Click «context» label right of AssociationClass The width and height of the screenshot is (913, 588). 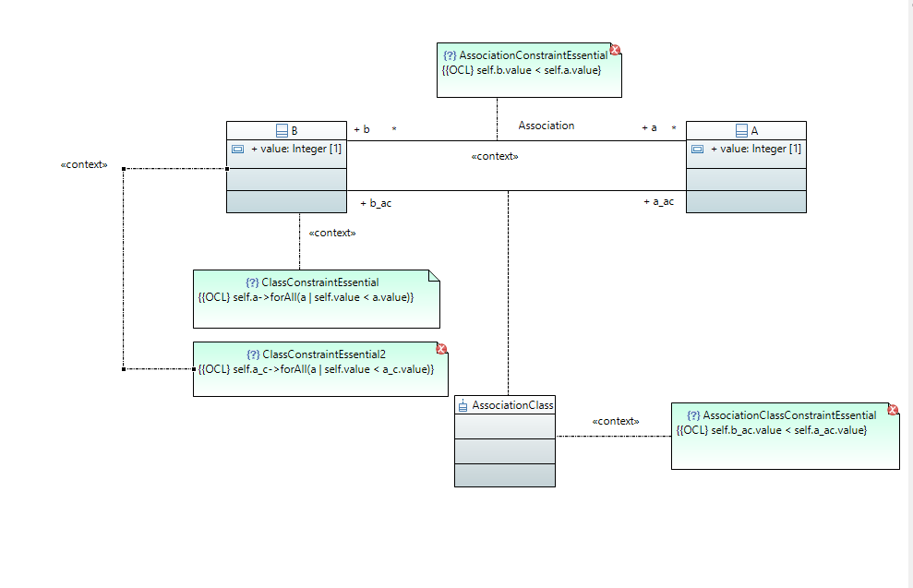[x=616, y=422]
